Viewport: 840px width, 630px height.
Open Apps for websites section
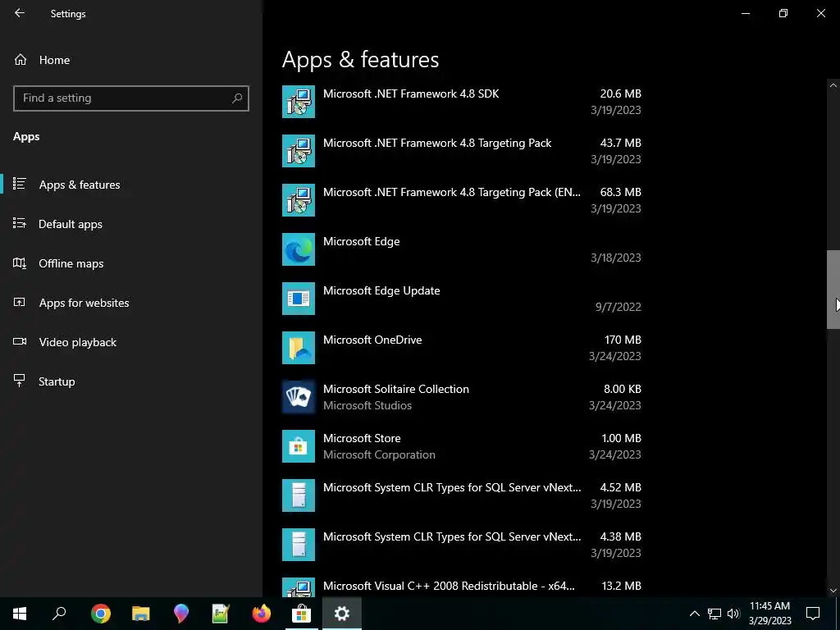point(131,303)
